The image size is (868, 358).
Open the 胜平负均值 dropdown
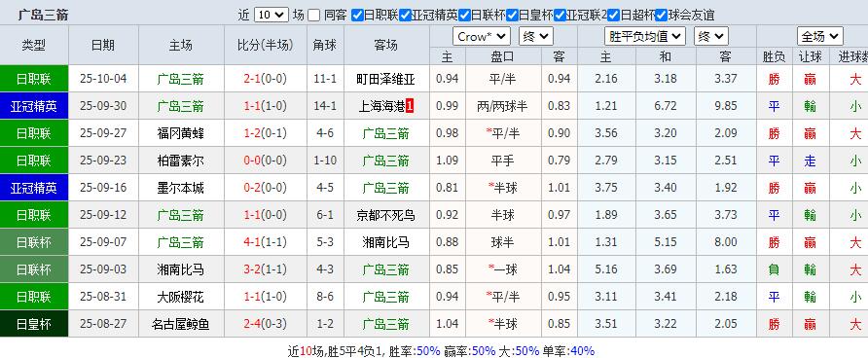pos(645,37)
